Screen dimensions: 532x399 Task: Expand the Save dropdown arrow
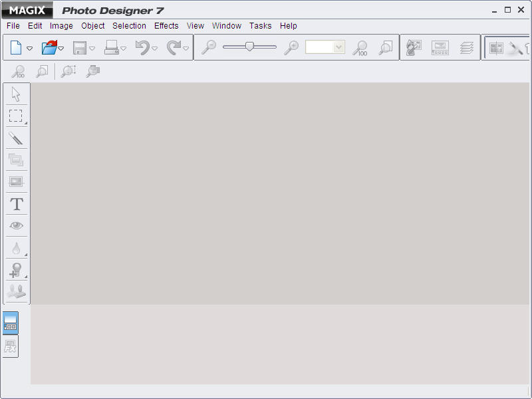coord(92,49)
